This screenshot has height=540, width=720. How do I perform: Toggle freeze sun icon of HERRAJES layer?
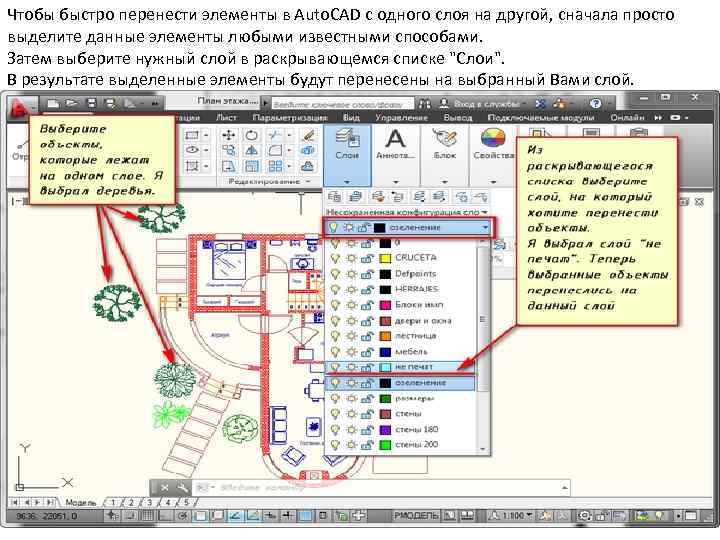[351, 290]
